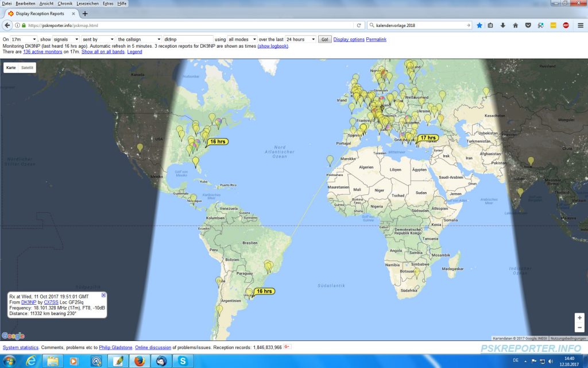
Task: Expand the 'all modes' dropdown
Action: pyautogui.click(x=242, y=39)
